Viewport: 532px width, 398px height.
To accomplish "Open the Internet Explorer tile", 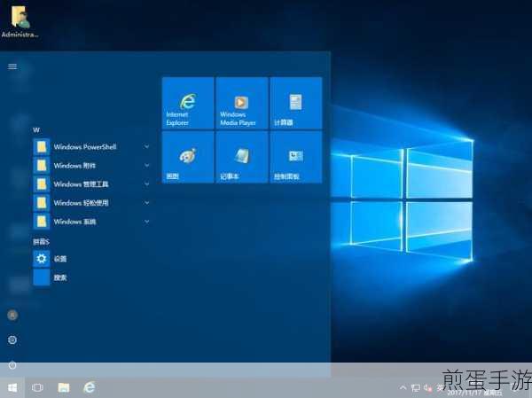I will pos(188,103).
